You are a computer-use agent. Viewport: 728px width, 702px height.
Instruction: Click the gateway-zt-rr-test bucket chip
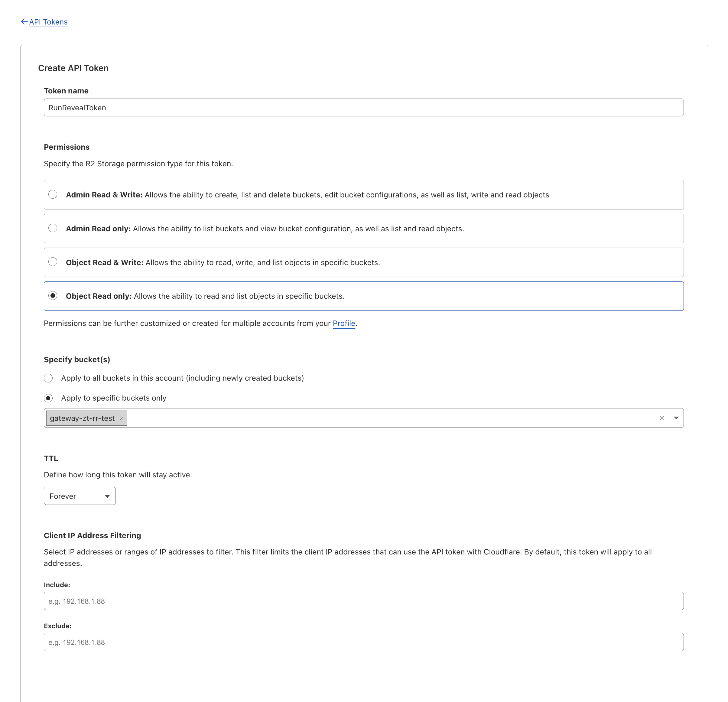(x=82, y=418)
